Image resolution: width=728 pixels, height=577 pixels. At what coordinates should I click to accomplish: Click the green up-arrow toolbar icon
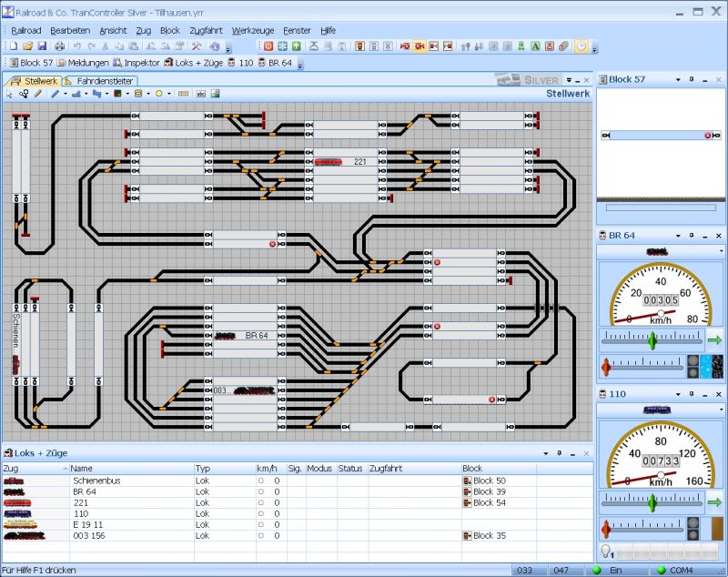[x=297, y=46]
